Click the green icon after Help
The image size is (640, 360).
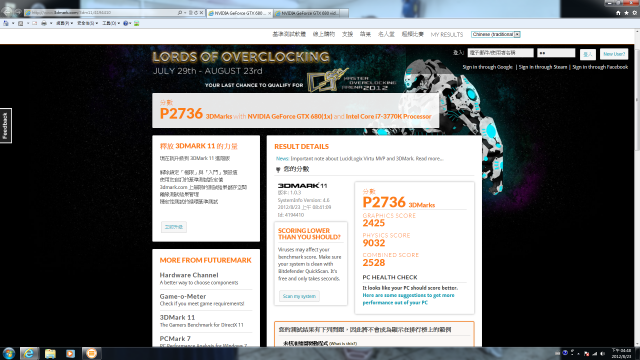click(x=137, y=23)
